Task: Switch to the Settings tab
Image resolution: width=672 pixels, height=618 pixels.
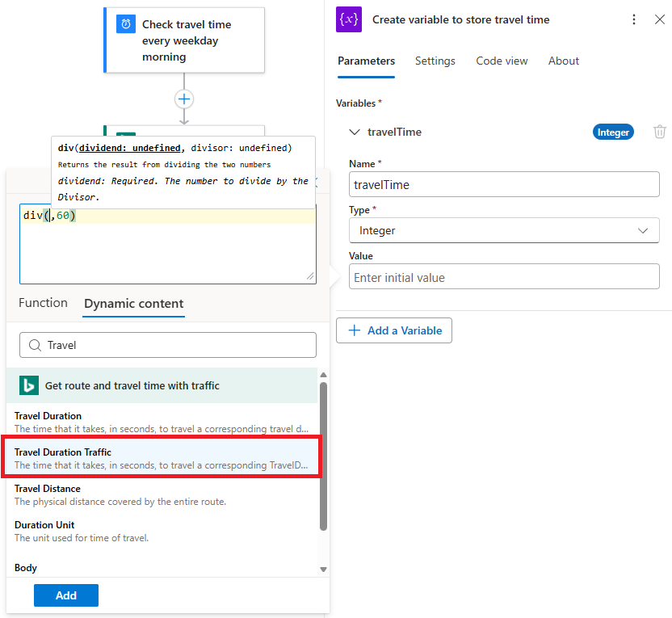Action: (435, 61)
